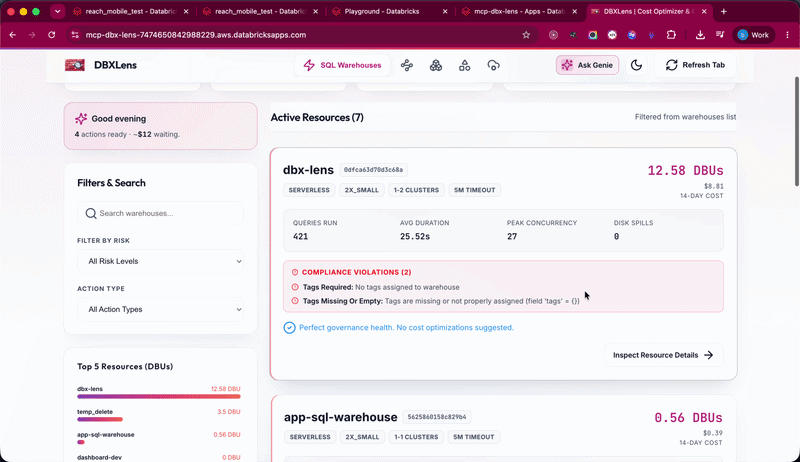Viewport: 800px width, 462px height.
Task: Reload the current page
Action: coord(52,35)
